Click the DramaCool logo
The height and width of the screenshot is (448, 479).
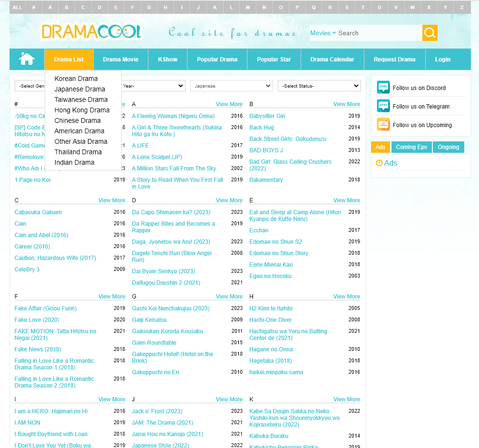click(x=91, y=32)
